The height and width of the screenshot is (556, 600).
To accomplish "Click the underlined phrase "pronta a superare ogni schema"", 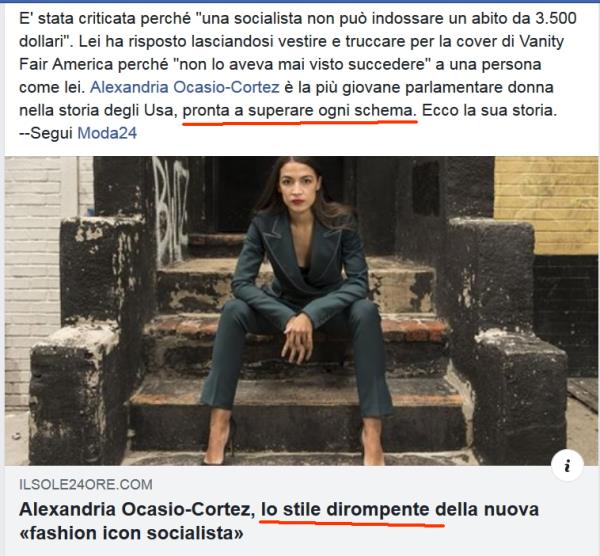I will (300, 111).
